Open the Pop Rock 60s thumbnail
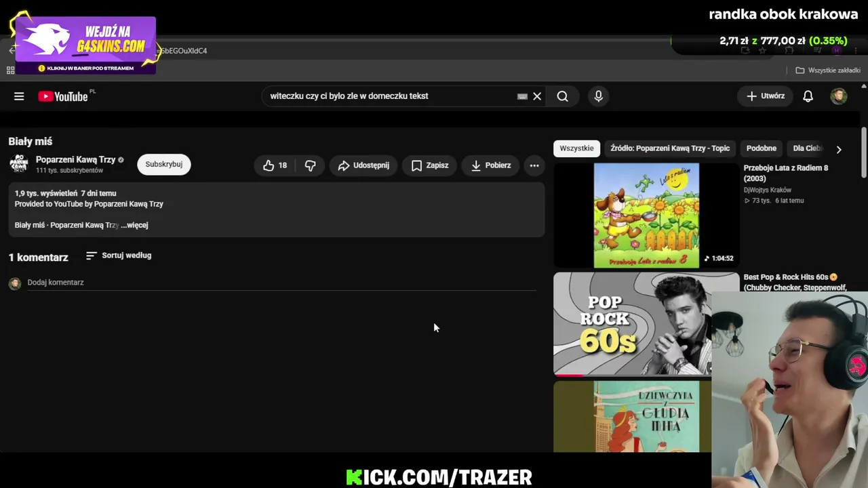 pos(633,324)
